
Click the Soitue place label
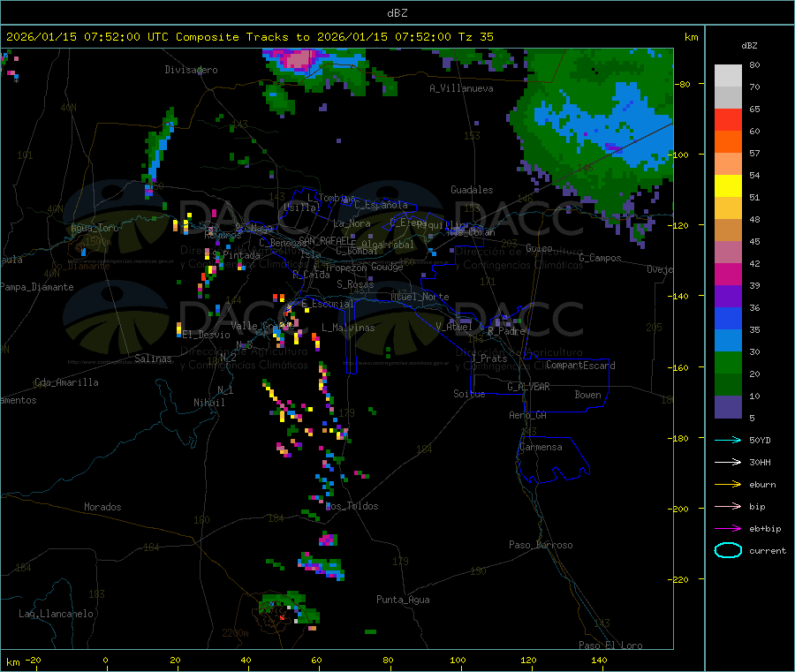[x=469, y=394]
